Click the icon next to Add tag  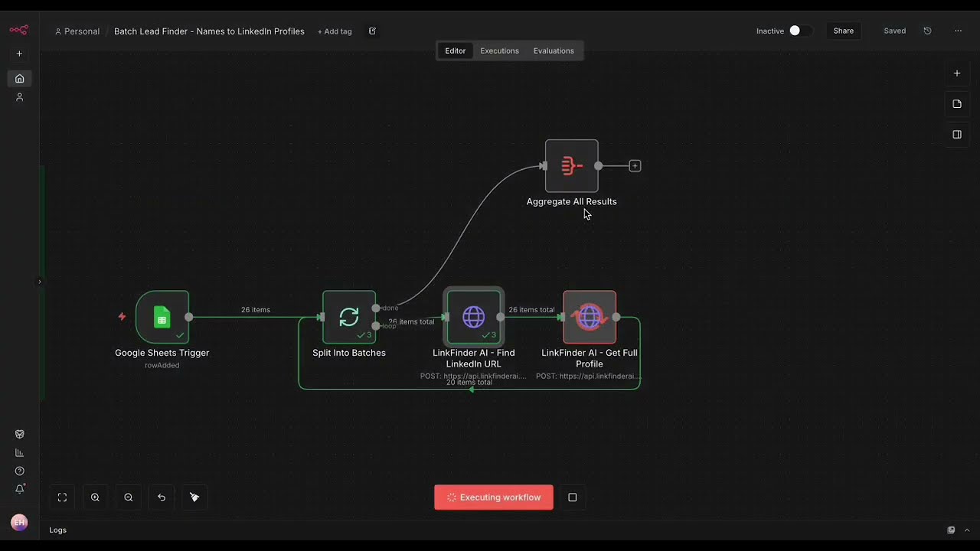coord(372,31)
